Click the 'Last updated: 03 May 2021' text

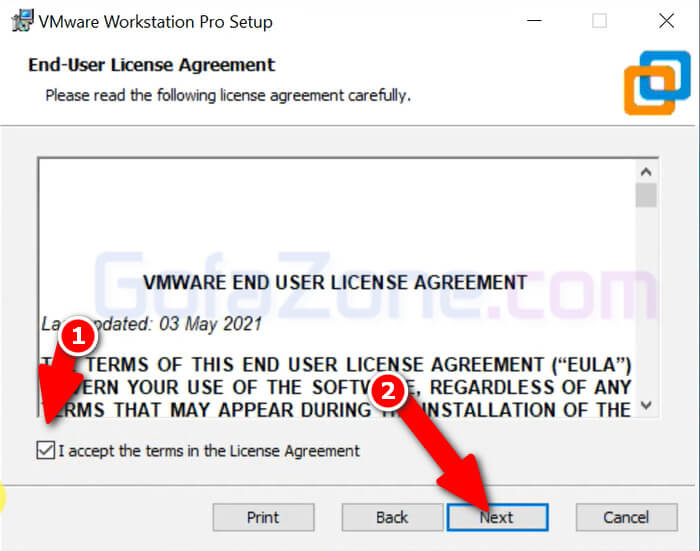coord(151,324)
